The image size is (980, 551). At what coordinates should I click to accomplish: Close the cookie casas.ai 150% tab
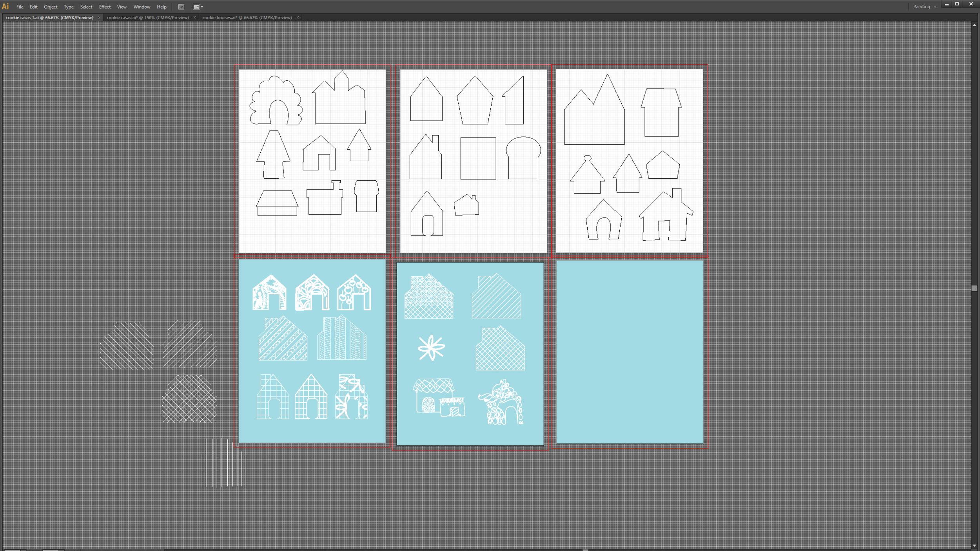coord(195,18)
